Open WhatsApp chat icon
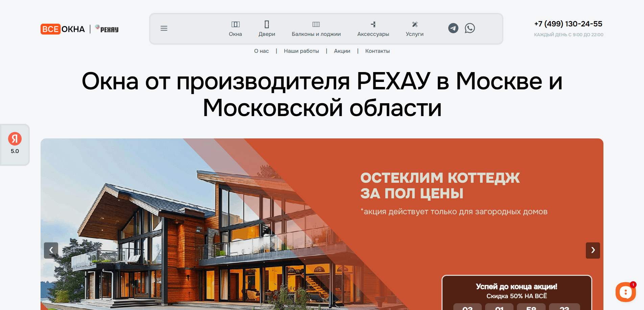Image resolution: width=644 pixels, height=310 pixels. tap(470, 28)
